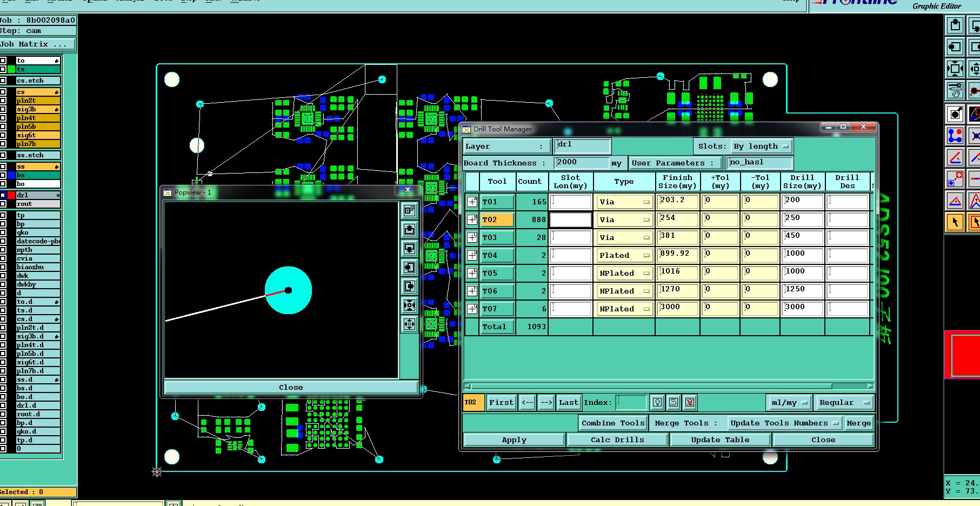Toggle the checkbox for layer sig3b

coord(3,109)
